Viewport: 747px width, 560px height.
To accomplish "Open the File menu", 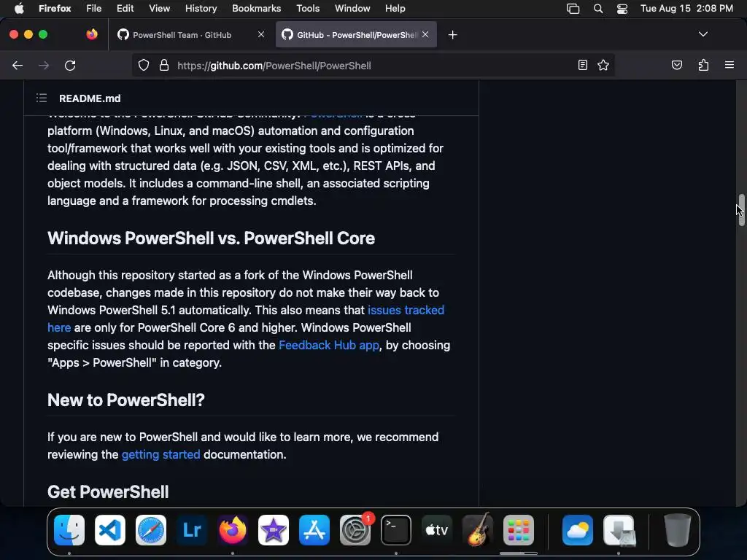I will [93, 8].
